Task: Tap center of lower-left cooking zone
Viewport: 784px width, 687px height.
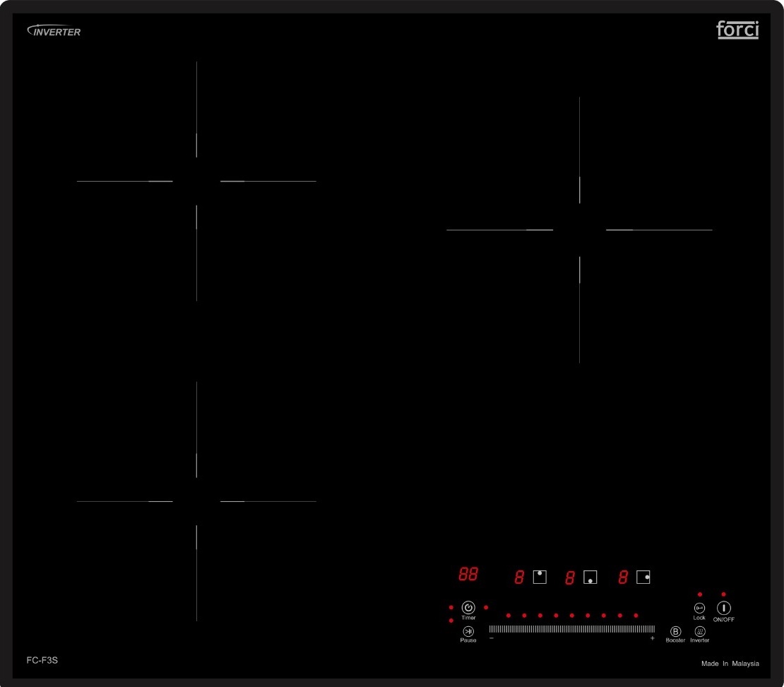Action: 196,501
